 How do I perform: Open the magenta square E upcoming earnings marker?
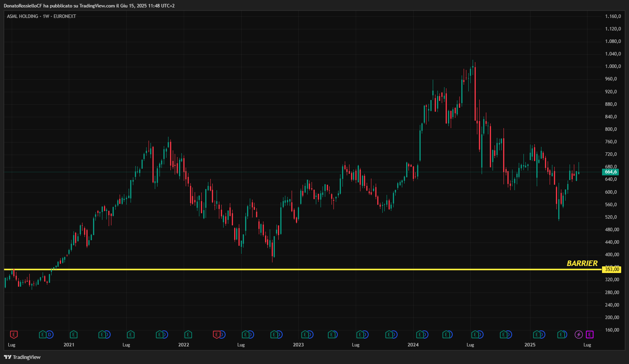pos(590,334)
